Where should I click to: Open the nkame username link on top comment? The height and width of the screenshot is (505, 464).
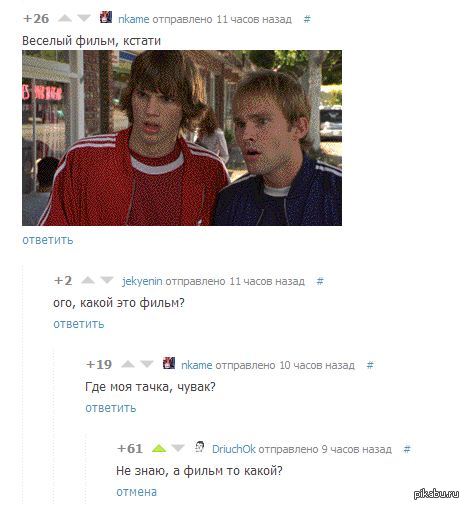(134, 19)
